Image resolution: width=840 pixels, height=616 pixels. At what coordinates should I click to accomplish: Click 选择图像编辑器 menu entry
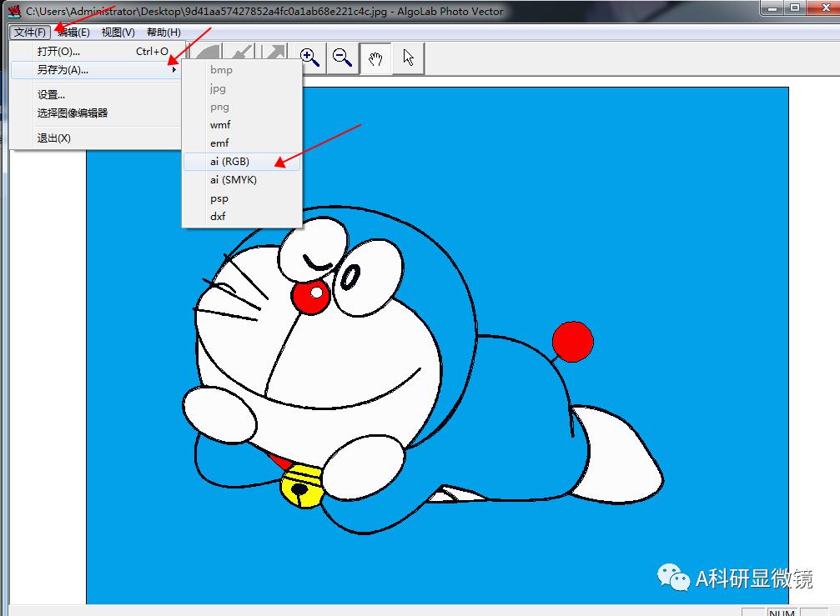(x=98, y=113)
